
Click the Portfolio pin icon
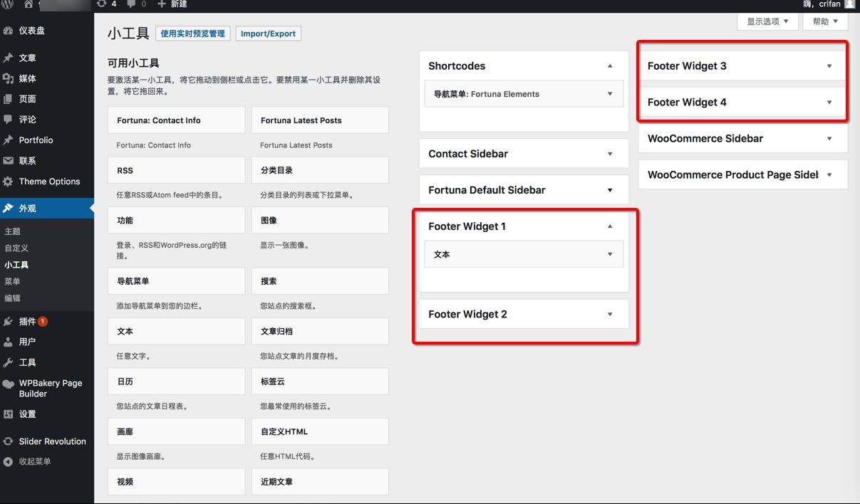9,140
